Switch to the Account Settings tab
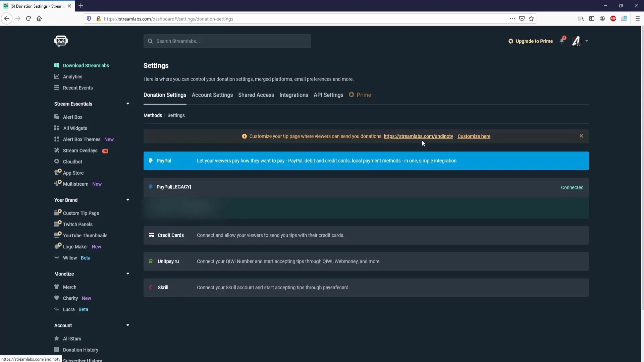This screenshot has width=644, height=362. click(x=212, y=95)
